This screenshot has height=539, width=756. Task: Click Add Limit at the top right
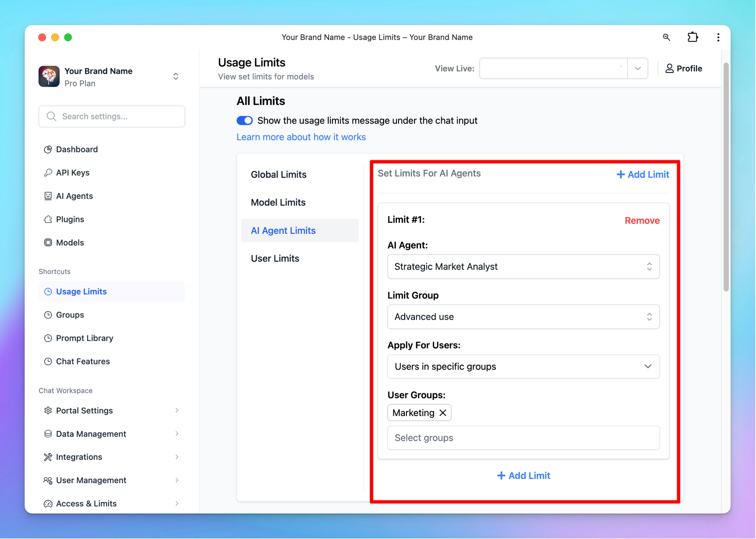click(x=643, y=175)
